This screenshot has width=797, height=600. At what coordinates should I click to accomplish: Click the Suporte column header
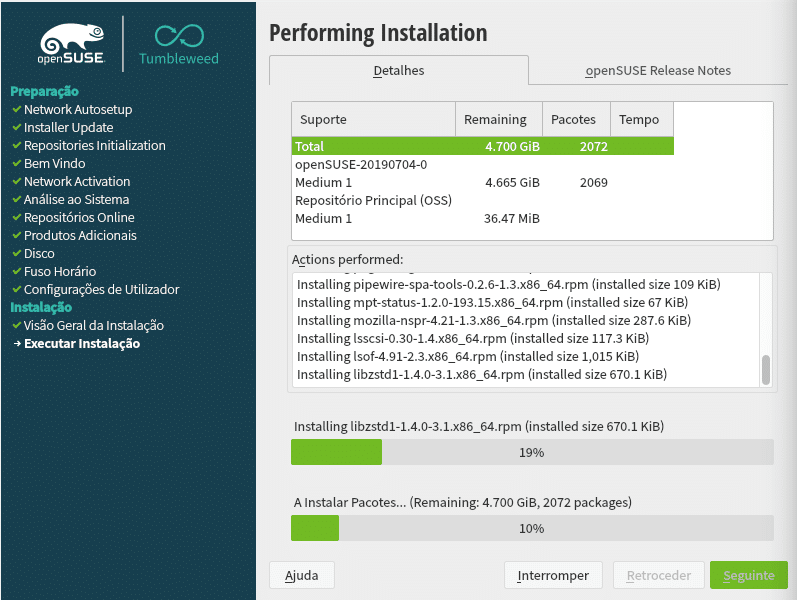click(374, 119)
